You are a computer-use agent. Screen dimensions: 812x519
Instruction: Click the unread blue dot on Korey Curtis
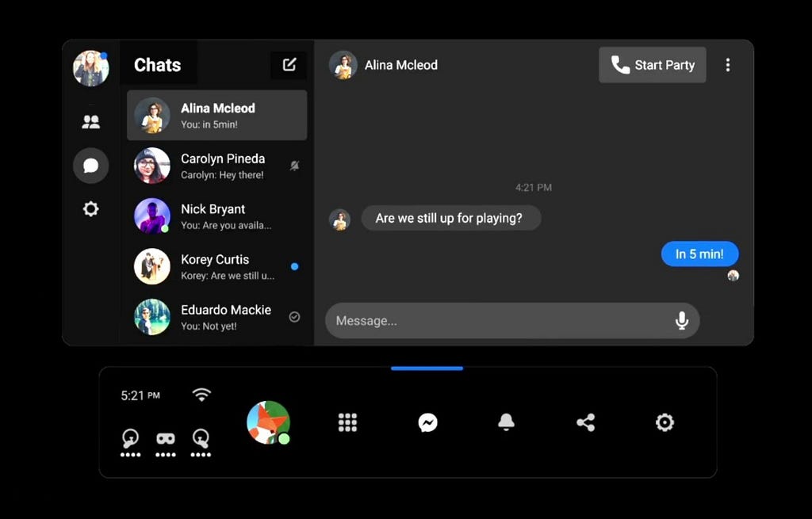pos(295,266)
